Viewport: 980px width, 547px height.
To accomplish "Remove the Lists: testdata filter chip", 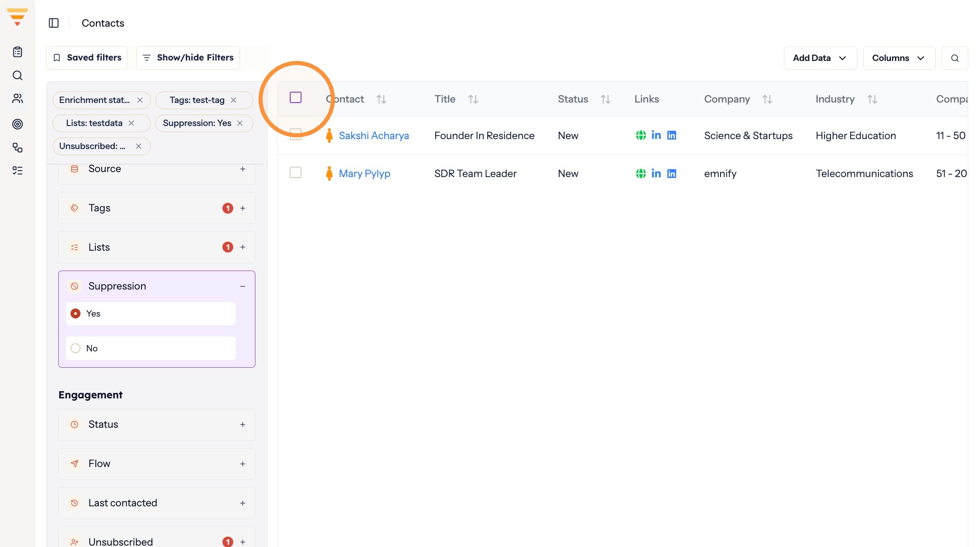I will [131, 123].
